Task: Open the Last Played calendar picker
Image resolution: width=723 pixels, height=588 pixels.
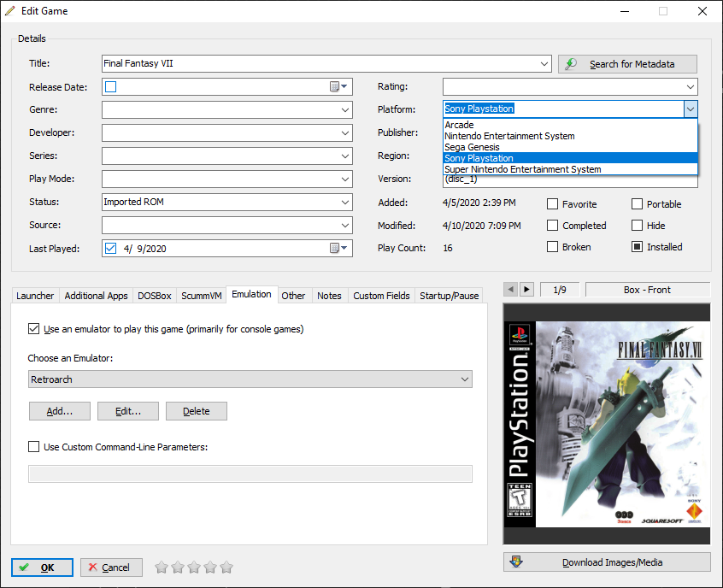Action: click(x=338, y=248)
